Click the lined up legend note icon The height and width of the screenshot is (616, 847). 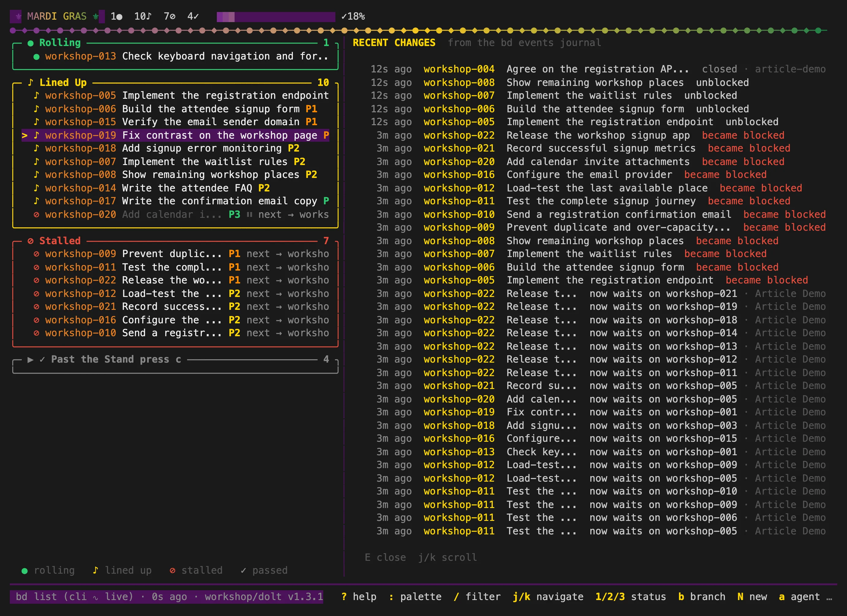coord(96,570)
